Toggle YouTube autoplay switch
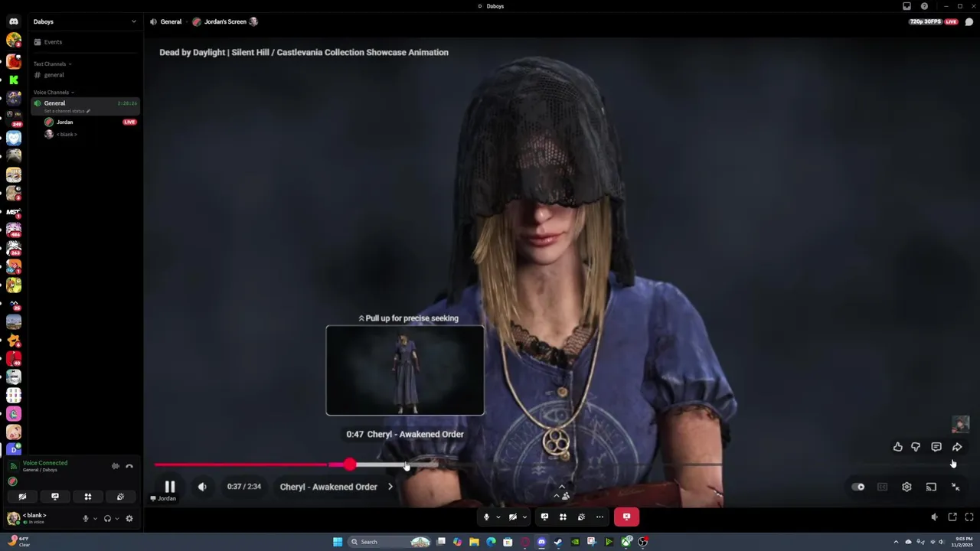Screen dimensions: 980x551 858,487
